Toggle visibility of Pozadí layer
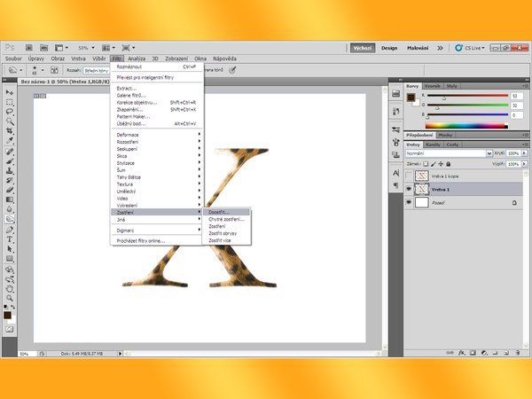 (x=408, y=202)
